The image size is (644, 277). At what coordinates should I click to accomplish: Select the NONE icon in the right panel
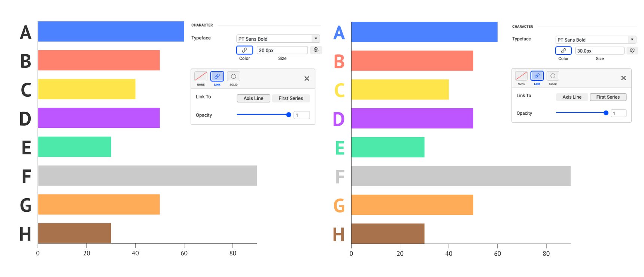click(521, 76)
